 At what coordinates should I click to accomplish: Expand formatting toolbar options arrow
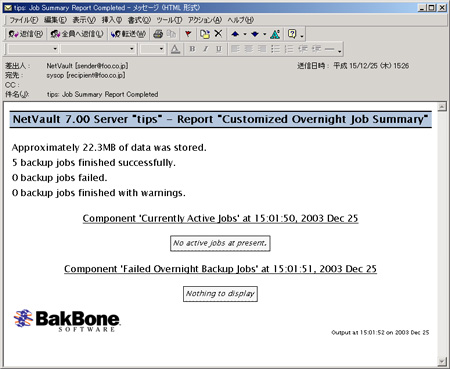pos(339,51)
